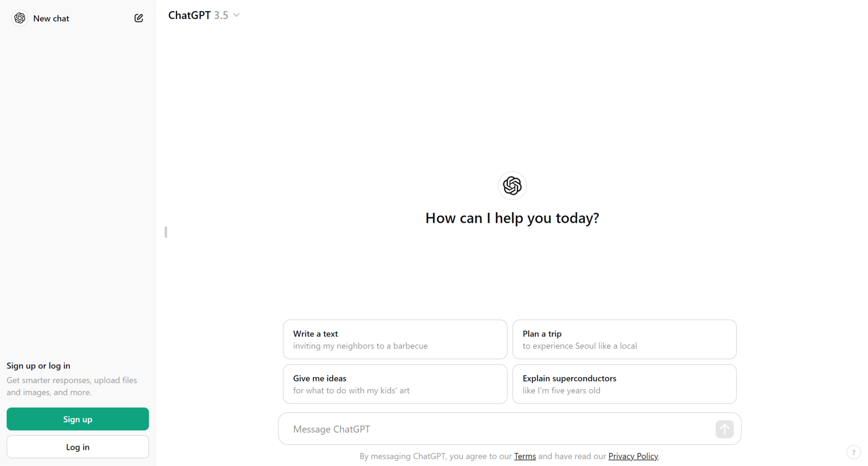Click the compose new chat pencil icon
Screen dimensions: 868x466
(139, 18)
